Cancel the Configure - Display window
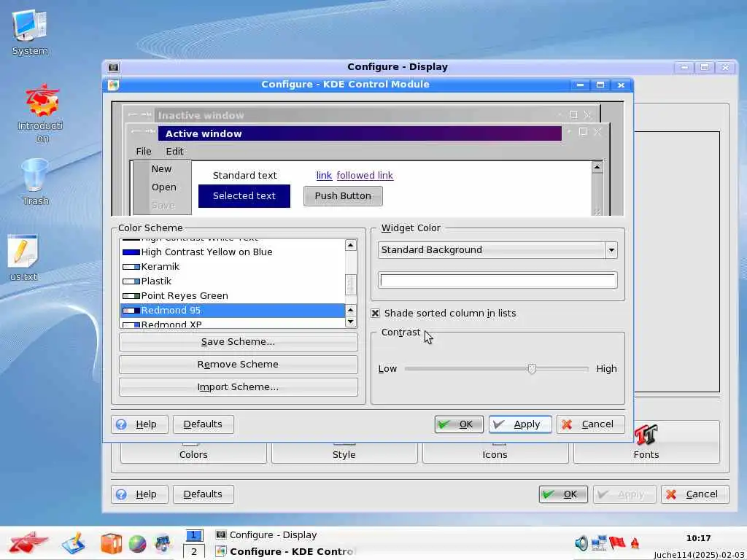This screenshot has width=747, height=560. click(x=695, y=494)
